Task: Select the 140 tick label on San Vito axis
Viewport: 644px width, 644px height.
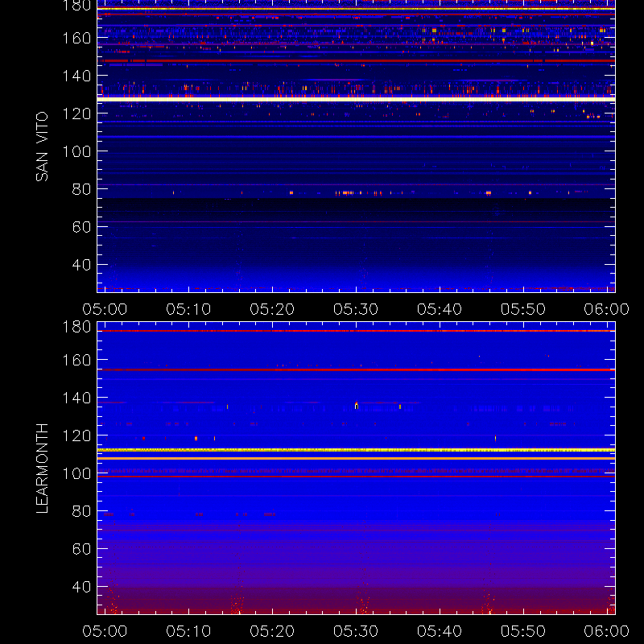Action: [76, 76]
